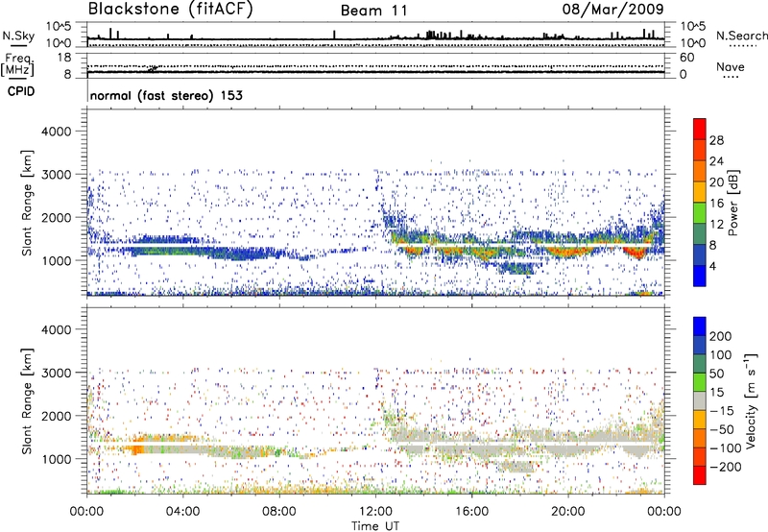
Task: Click the 'CPID' label
Action: click(x=21, y=91)
